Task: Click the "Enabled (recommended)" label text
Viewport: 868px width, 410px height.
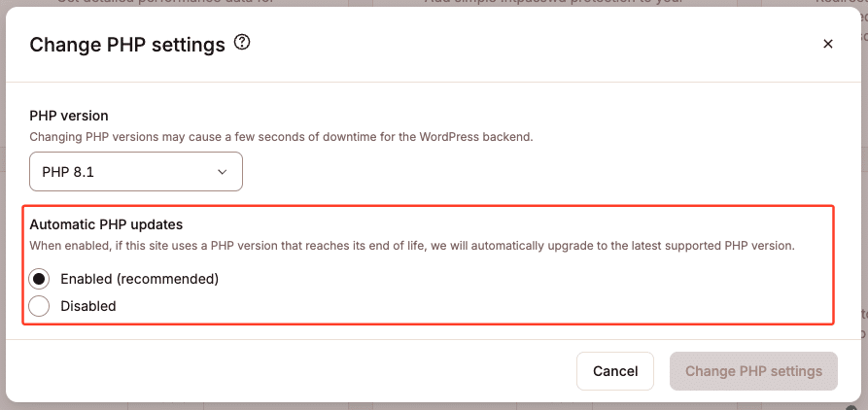Action: (x=139, y=279)
